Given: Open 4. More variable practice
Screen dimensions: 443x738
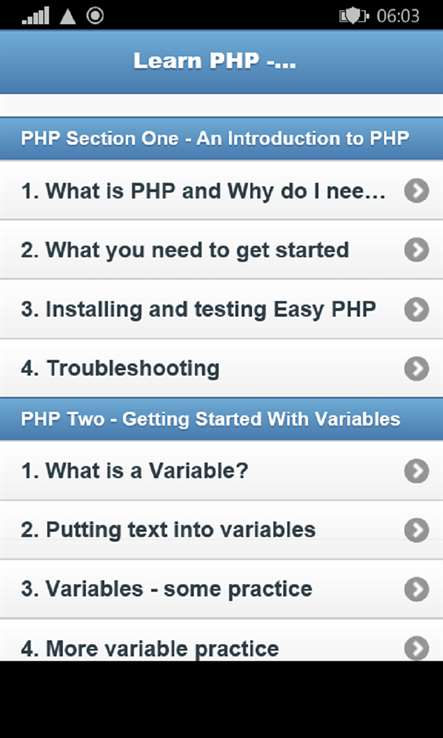Looking at the screenshot, I should coord(221,641).
